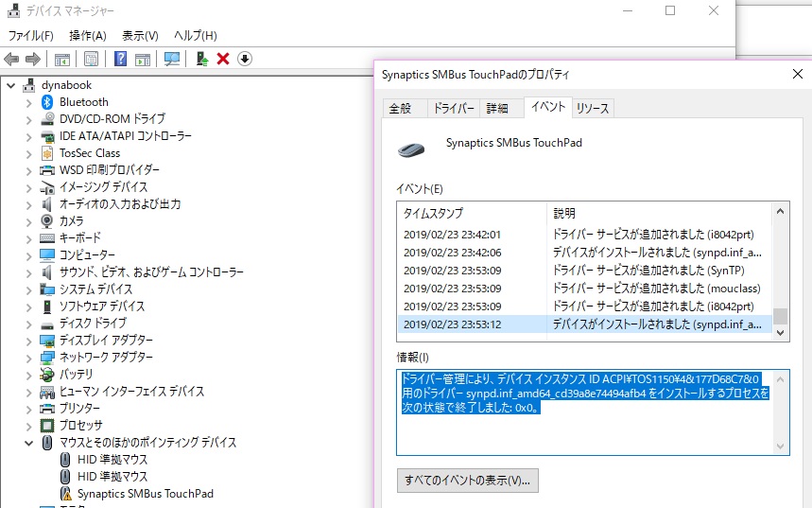Screen dimensions: 812x508
Task: Select ヒューマン インターフェイス デバイス tree item
Action: tap(131, 392)
